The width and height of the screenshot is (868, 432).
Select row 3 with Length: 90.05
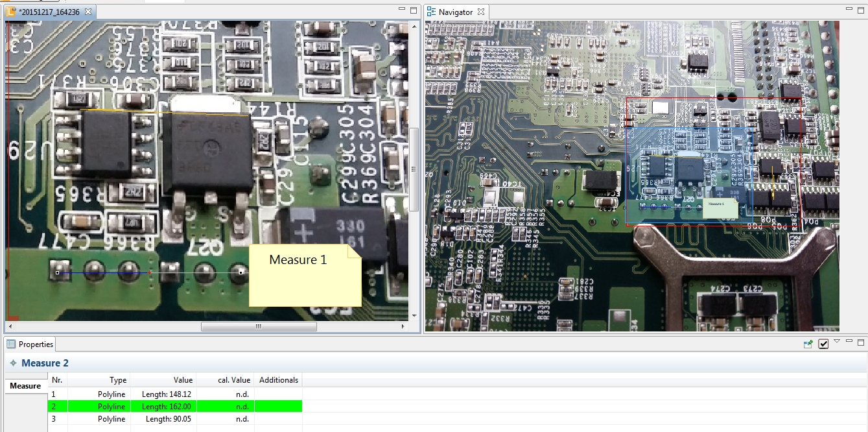[175, 419]
